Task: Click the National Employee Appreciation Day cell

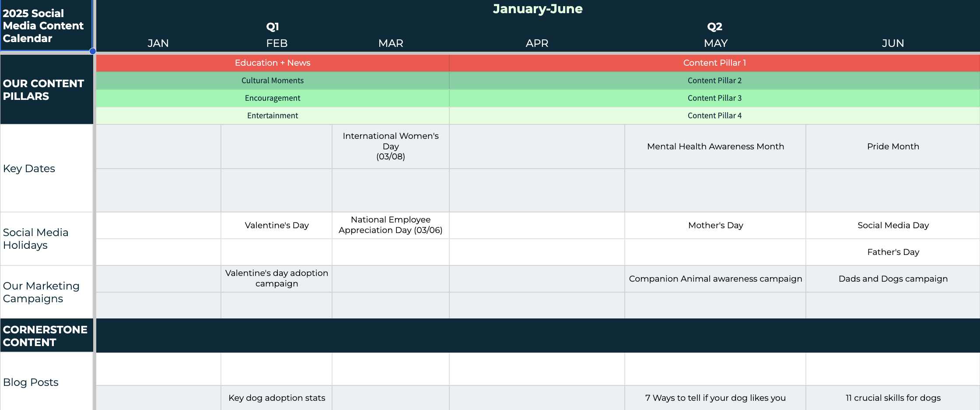Action: pos(390,225)
